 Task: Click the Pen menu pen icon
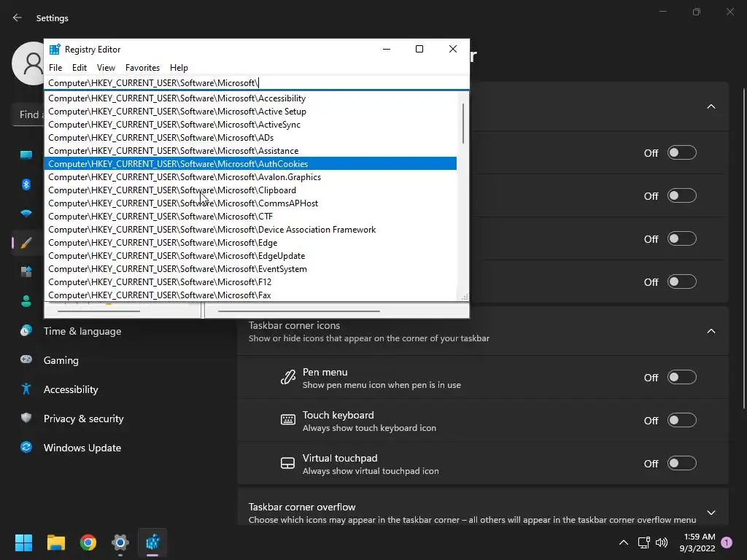click(287, 378)
